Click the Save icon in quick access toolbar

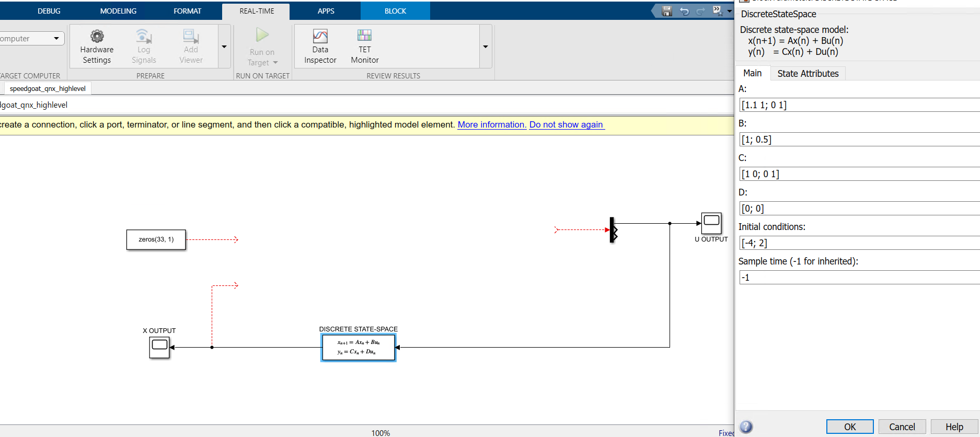coord(666,11)
